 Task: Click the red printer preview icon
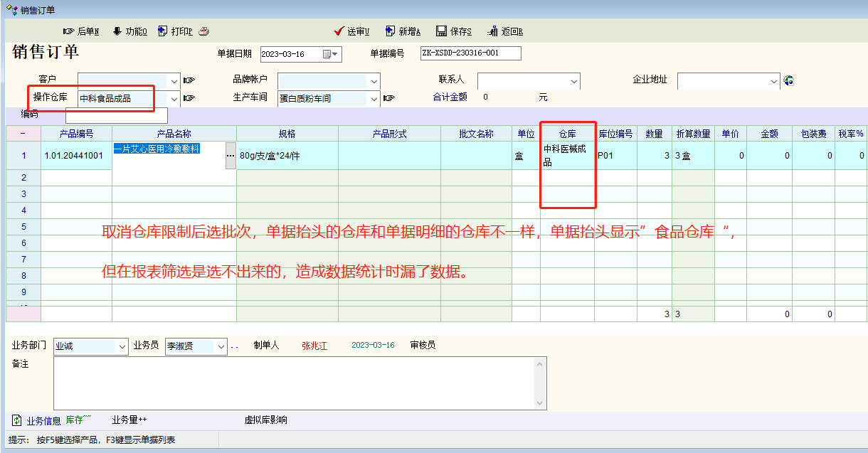coord(203,31)
